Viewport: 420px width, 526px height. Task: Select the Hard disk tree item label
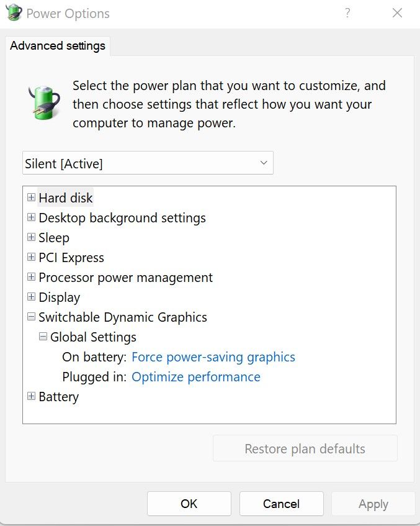[x=65, y=197]
